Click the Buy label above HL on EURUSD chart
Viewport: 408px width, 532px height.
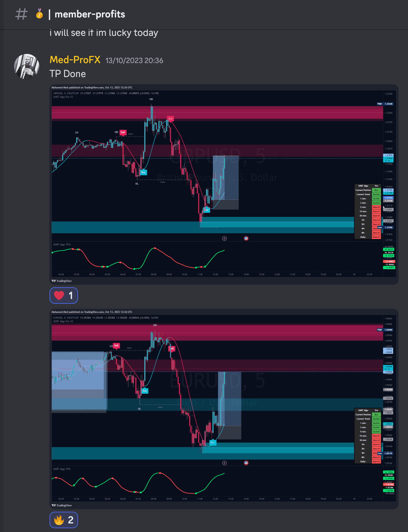(145, 391)
